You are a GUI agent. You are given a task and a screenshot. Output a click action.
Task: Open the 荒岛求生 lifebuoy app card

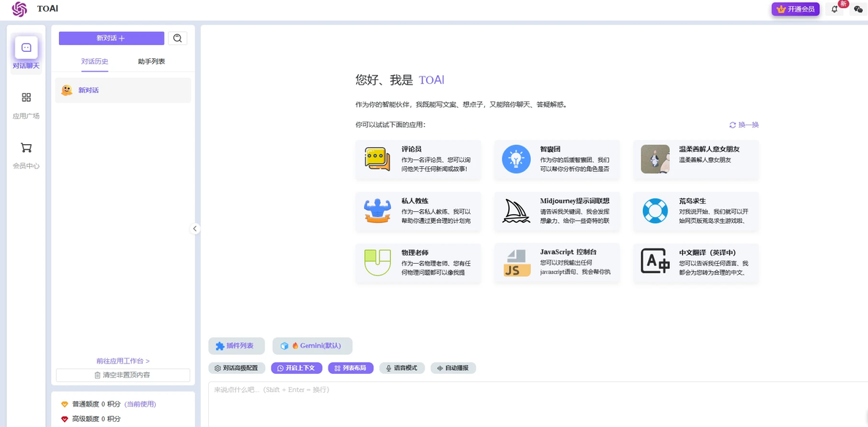point(696,211)
